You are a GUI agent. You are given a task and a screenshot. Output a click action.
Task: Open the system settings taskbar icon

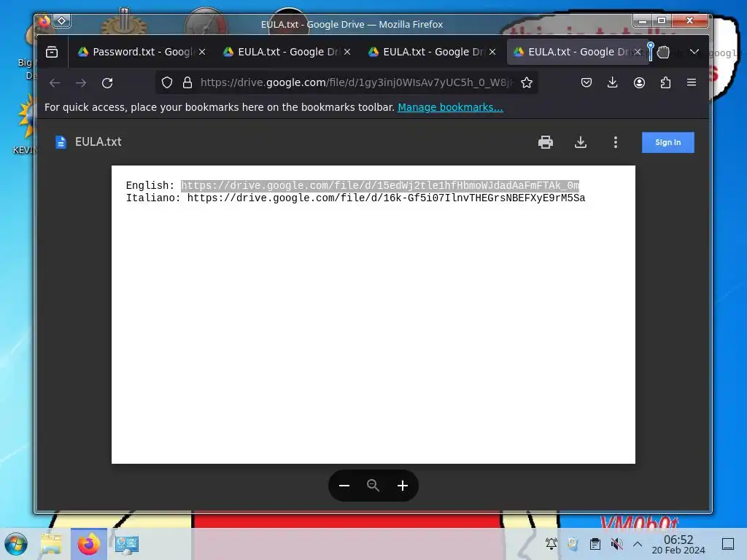[x=127, y=544]
